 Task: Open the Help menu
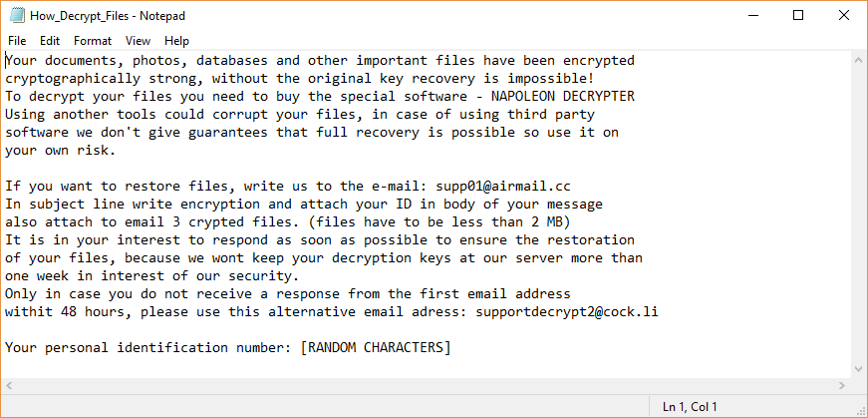click(176, 41)
